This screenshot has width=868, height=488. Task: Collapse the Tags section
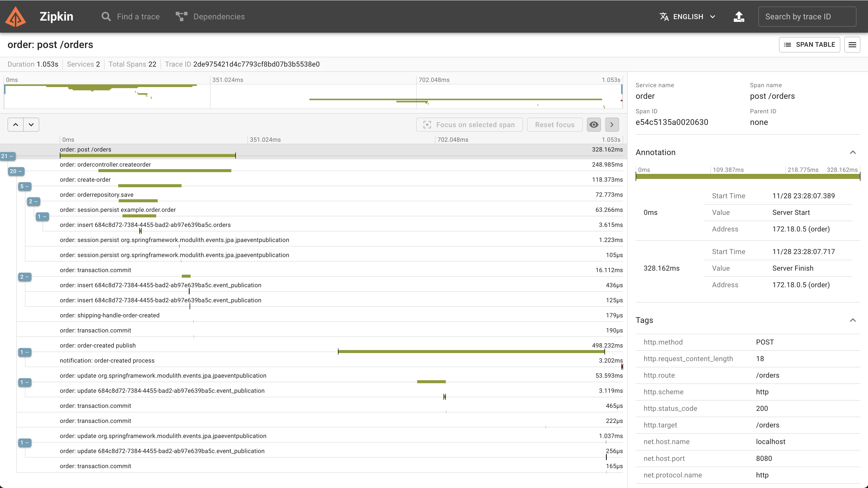(852, 320)
